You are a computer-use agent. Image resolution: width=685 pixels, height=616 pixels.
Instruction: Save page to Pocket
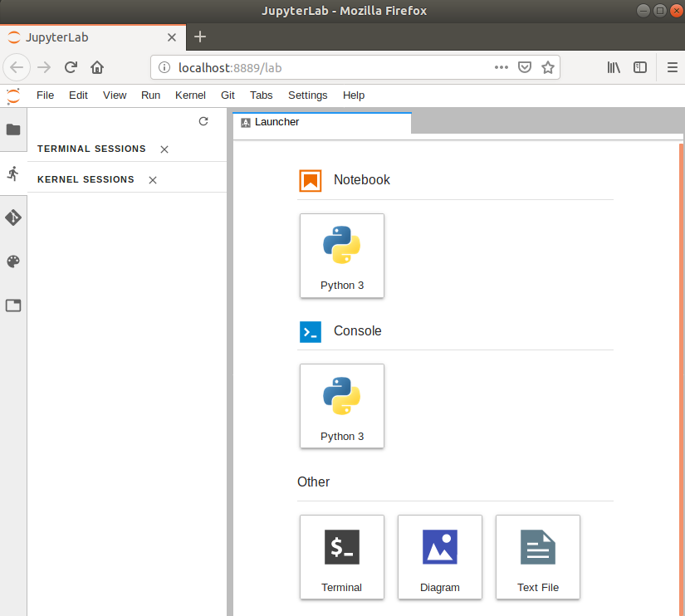click(x=524, y=67)
